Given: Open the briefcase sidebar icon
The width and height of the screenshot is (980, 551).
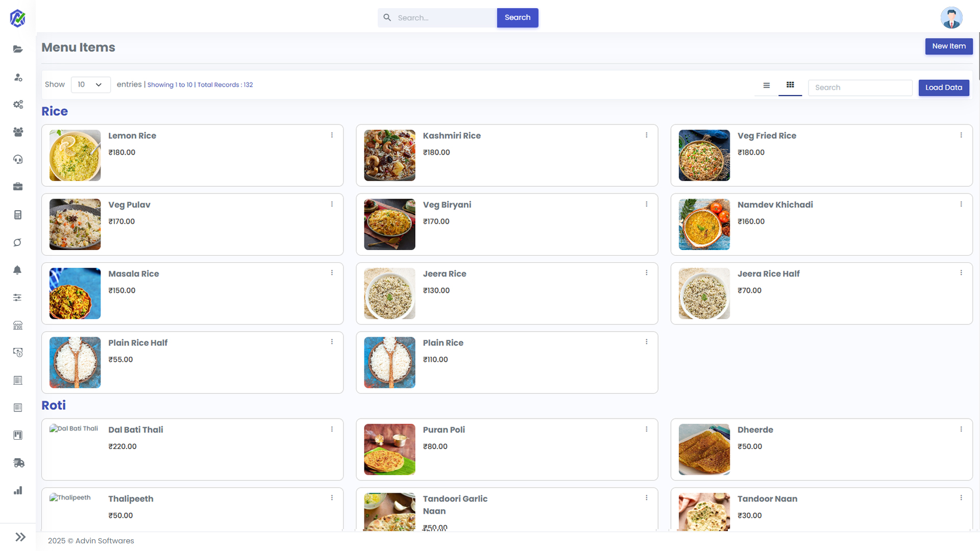Looking at the screenshot, I should pos(18,187).
